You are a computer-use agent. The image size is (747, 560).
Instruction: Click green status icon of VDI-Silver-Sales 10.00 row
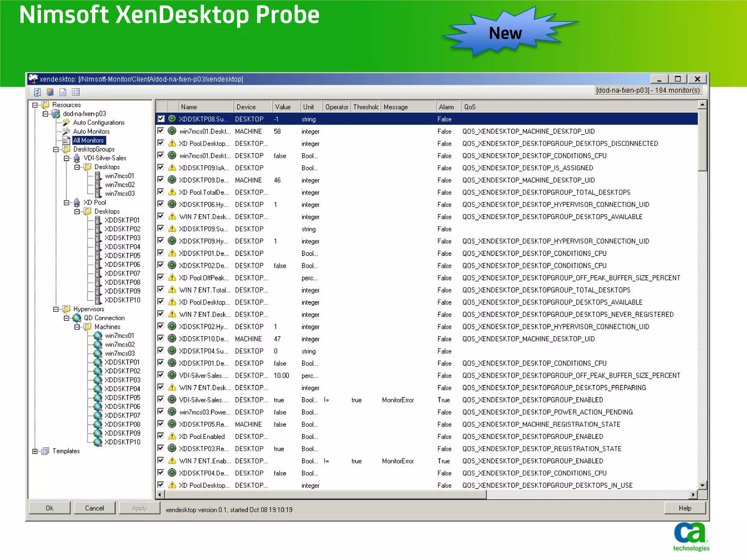[x=172, y=375]
